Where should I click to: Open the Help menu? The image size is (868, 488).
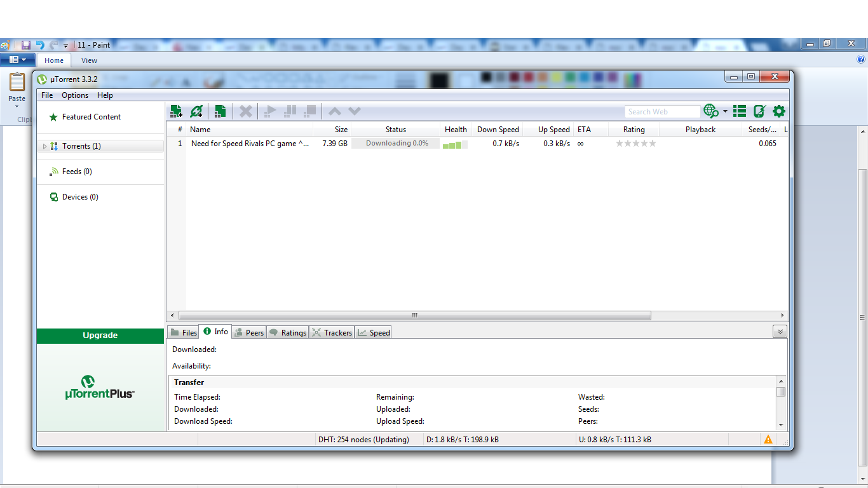point(105,95)
